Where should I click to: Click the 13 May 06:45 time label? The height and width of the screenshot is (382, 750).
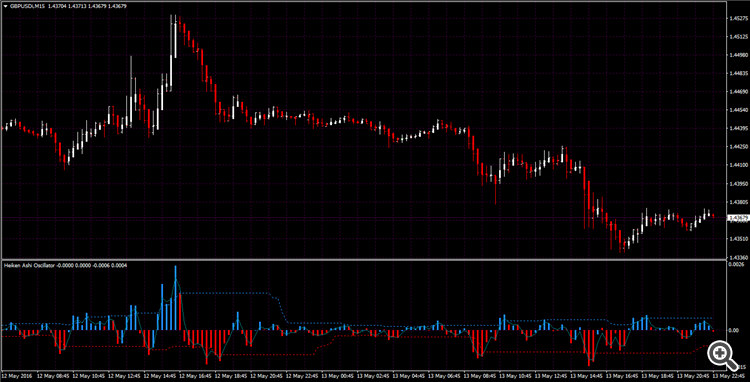(443, 376)
